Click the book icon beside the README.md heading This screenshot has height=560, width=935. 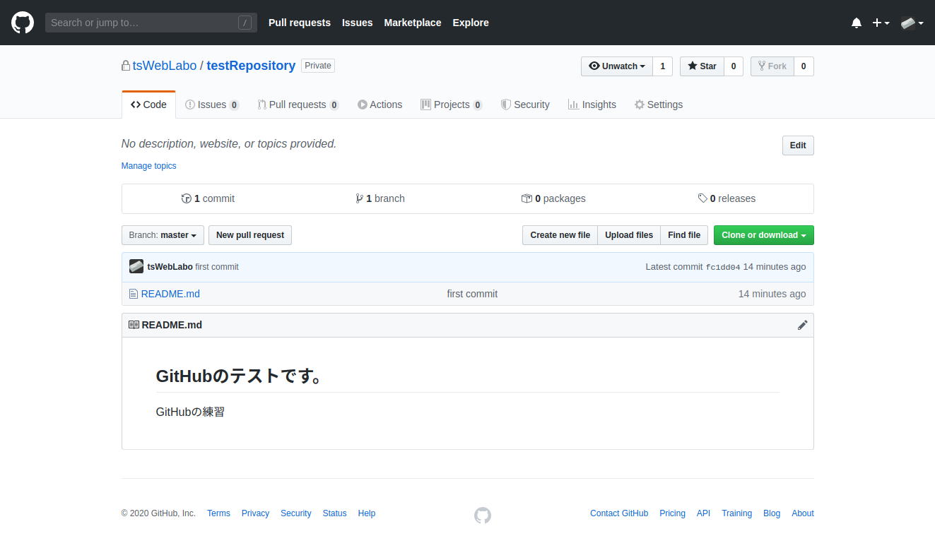pyautogui.click(x=134, y=325)
